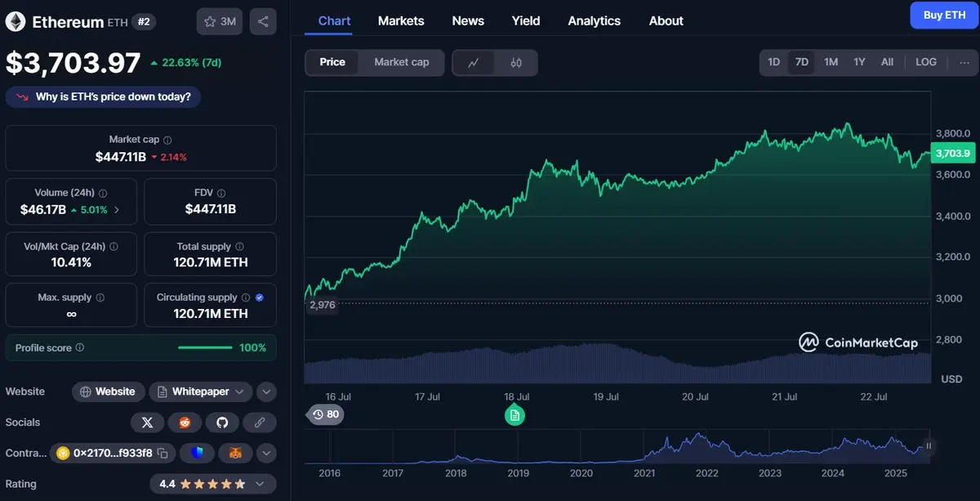The image size is (980, 501).
Task: Expand more contracts chevron
Action: (x=266, y=453)
